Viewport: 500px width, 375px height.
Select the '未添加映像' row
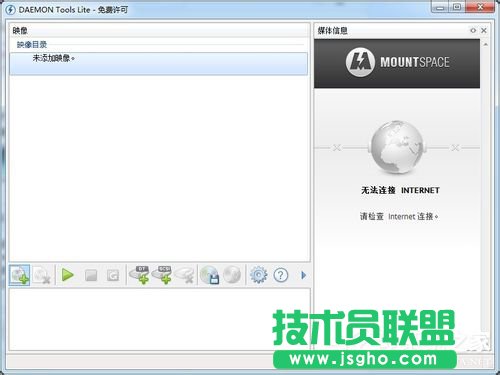click(159, 63)
